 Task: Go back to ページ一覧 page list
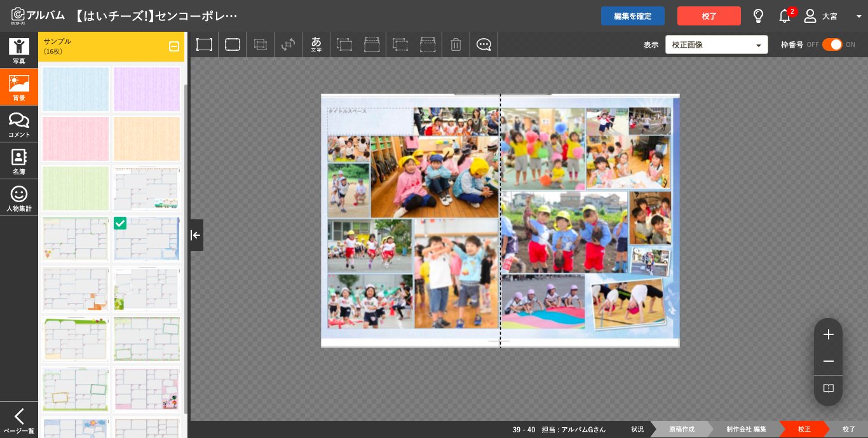[x=19, y=420]
